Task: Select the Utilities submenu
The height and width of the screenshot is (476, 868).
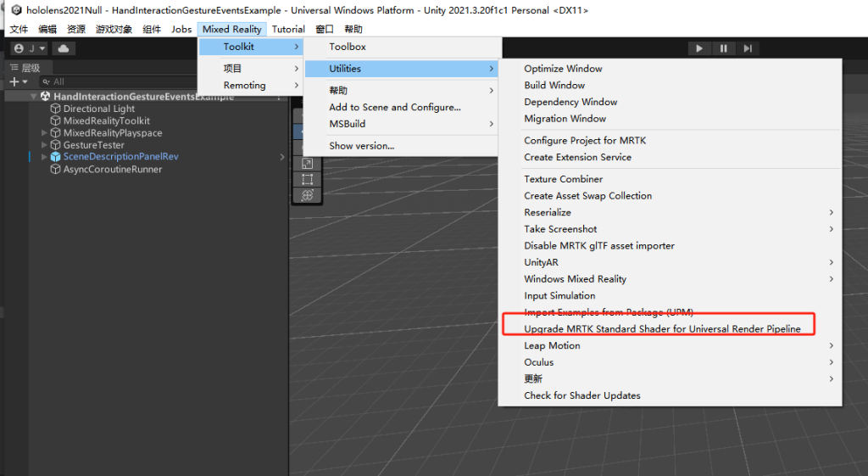Action: (402, 68)
